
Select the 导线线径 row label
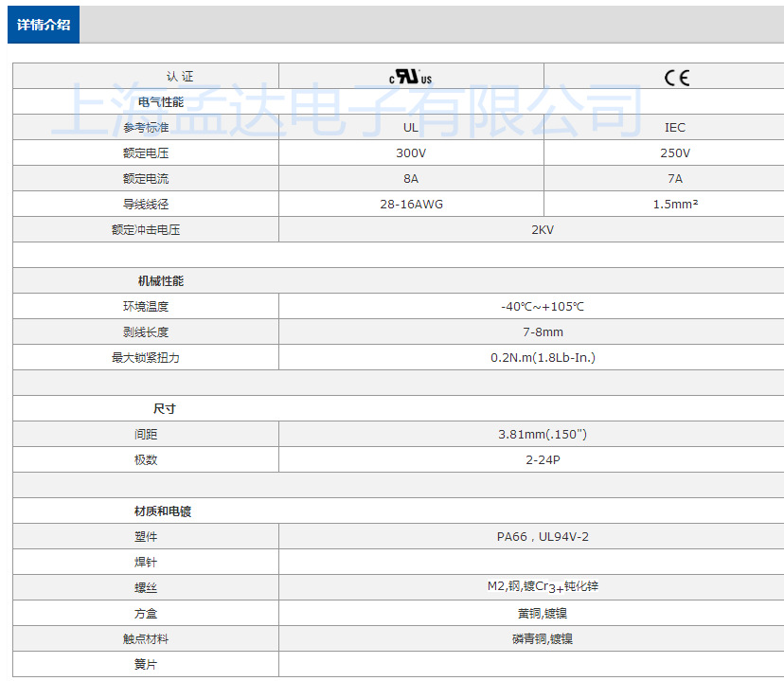point(146,204)
